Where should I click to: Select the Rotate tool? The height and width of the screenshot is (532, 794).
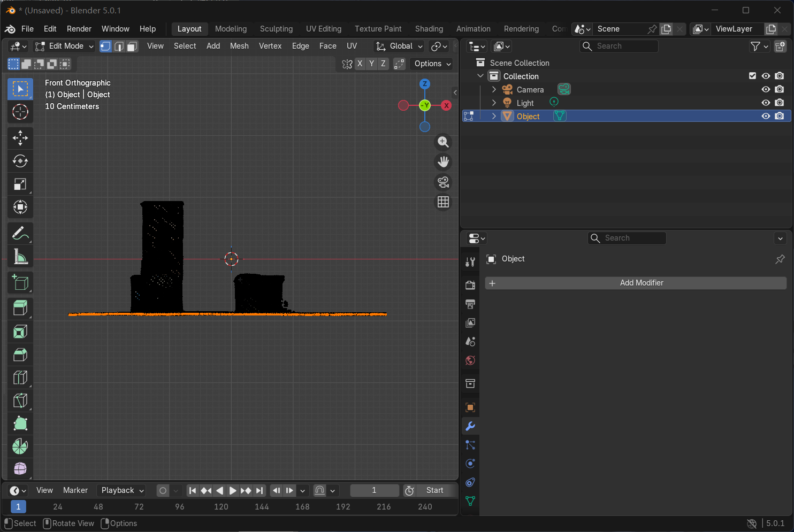(20, 161)
